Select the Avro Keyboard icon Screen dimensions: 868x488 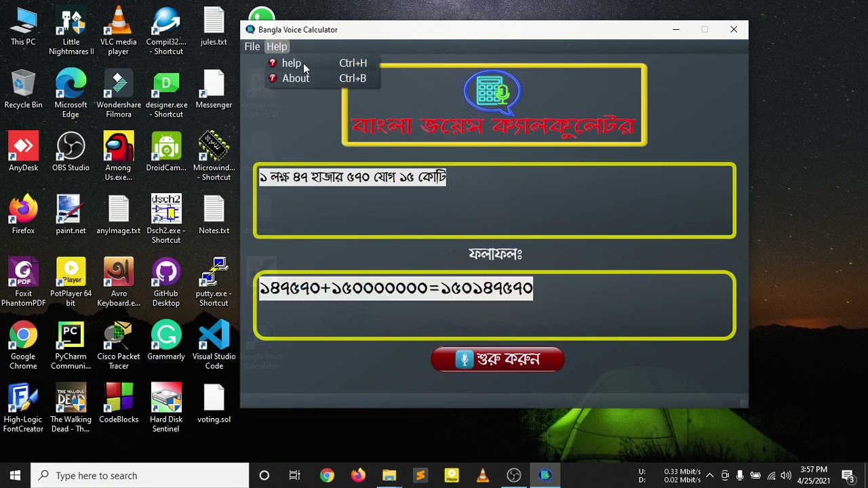click(x=119, y=283)
